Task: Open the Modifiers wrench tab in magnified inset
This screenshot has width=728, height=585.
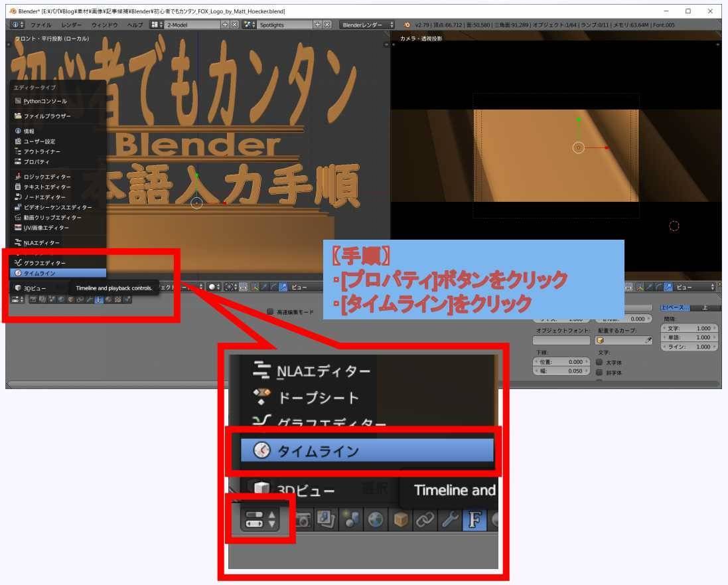Action: (x=450, y=519)
